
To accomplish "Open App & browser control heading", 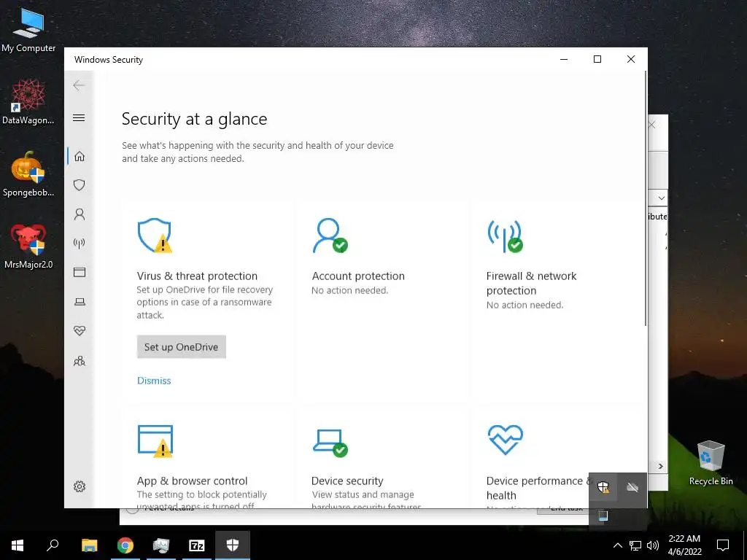I will pyautogui.click(x=192, y=481).
